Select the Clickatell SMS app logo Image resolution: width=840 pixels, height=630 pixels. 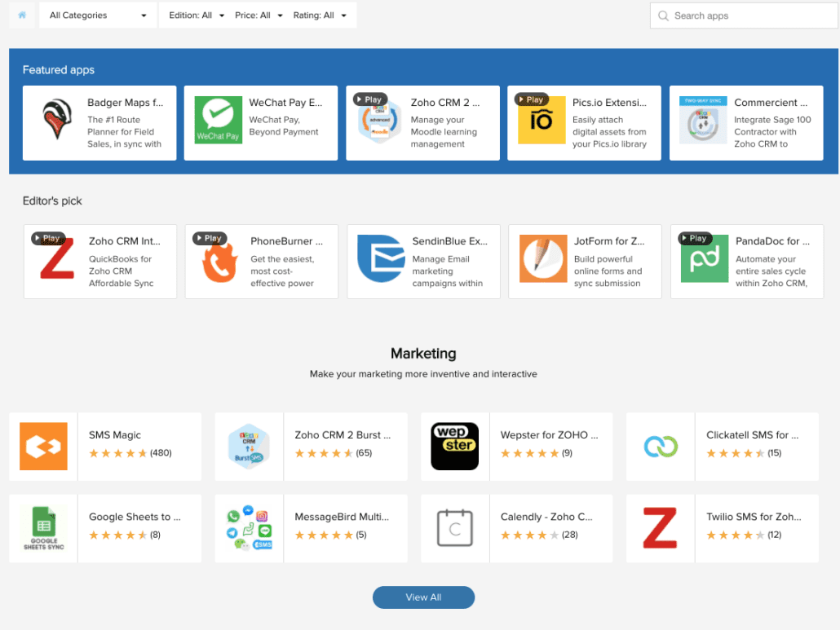point(660,446)
